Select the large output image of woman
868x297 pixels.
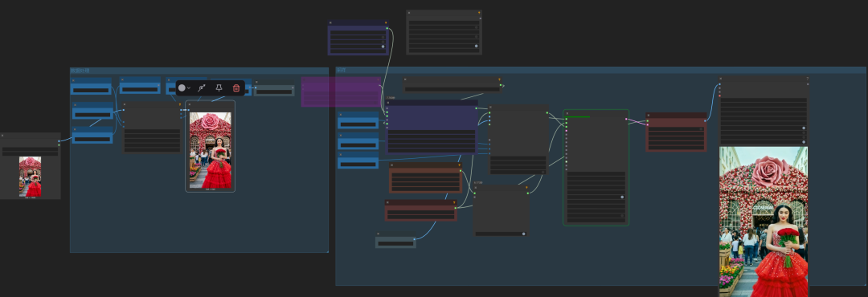click(764, 222)
